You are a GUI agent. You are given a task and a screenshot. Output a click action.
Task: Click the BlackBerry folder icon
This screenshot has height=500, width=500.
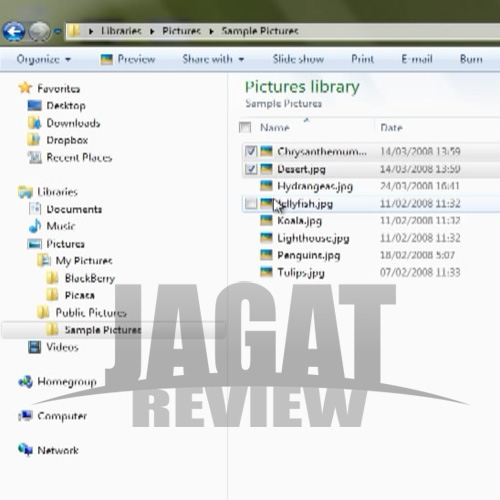[x=52, y=278]
